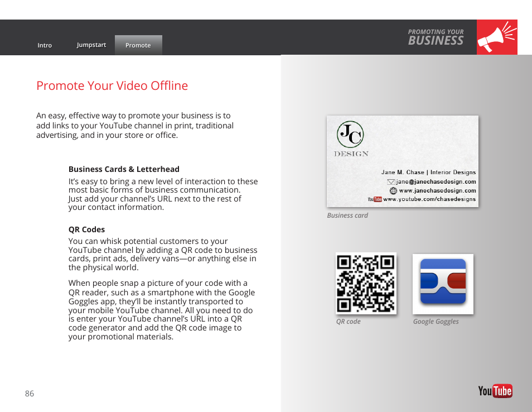
Task: Click the 'QR code' caption
Action: pyautogui.click(x=348, y=322)
